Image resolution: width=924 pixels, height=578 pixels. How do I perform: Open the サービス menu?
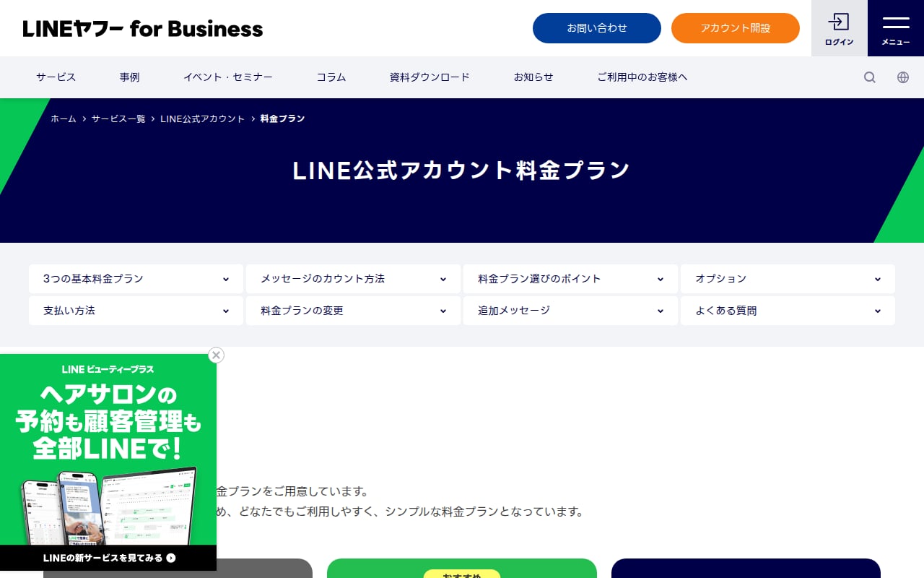[x=56, y=77]
